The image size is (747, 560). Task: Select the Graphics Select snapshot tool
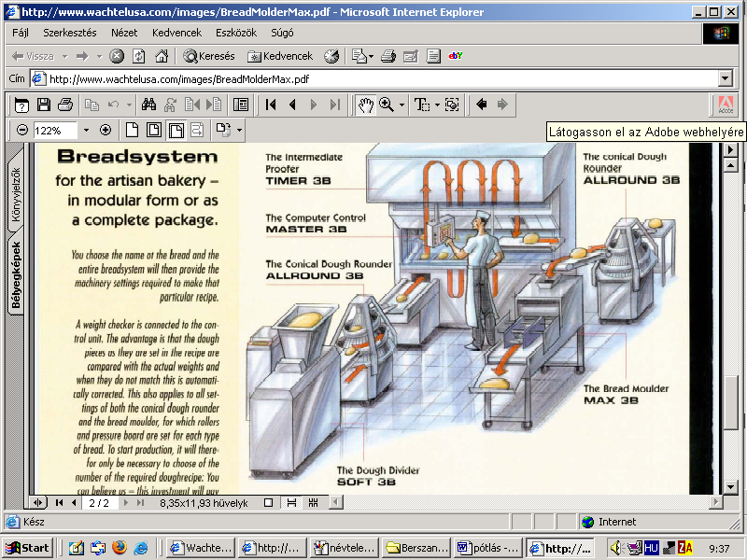pyautogui.click(x=452, y=105)
